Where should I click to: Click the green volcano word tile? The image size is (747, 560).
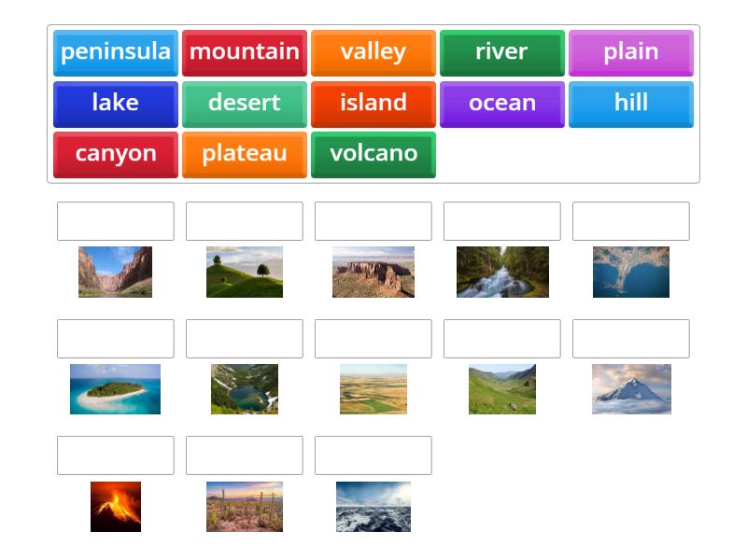[x=373, y=154]
